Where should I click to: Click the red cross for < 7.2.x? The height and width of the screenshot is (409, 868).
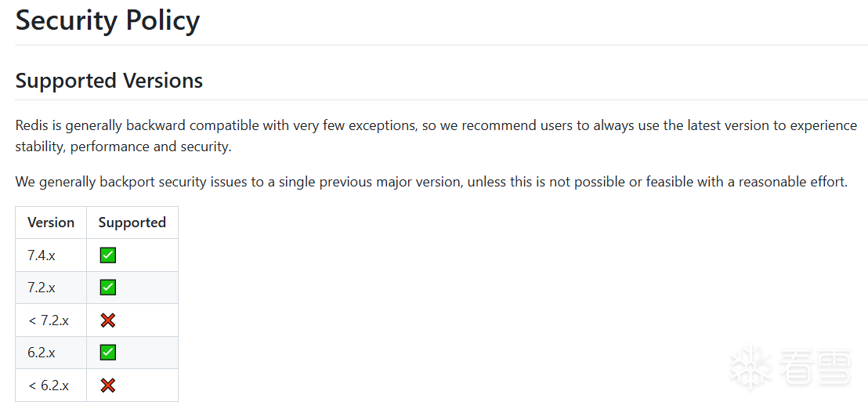pyautogui.click(x=108, y=320)
